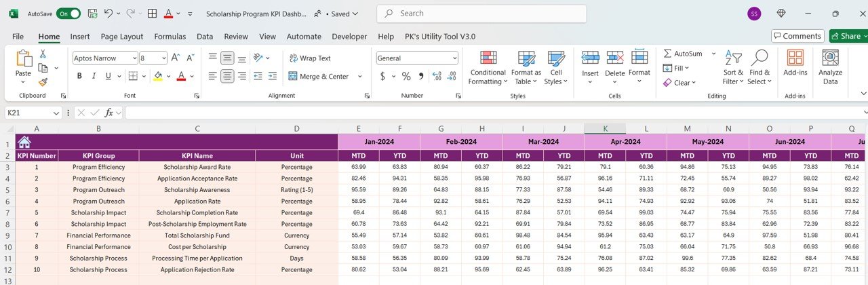868x285 pixels.
Task: Click the Comments button
Action: coord(797,36)
